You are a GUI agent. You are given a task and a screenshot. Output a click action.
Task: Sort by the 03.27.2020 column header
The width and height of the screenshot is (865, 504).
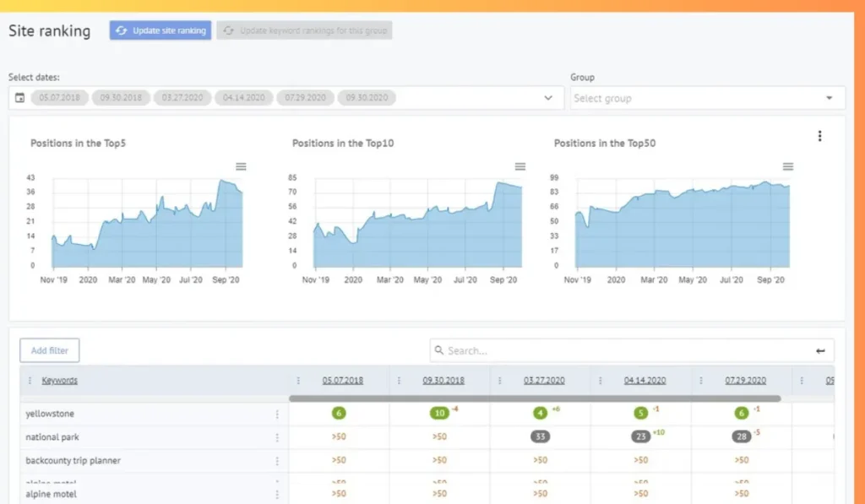[544, 381]
